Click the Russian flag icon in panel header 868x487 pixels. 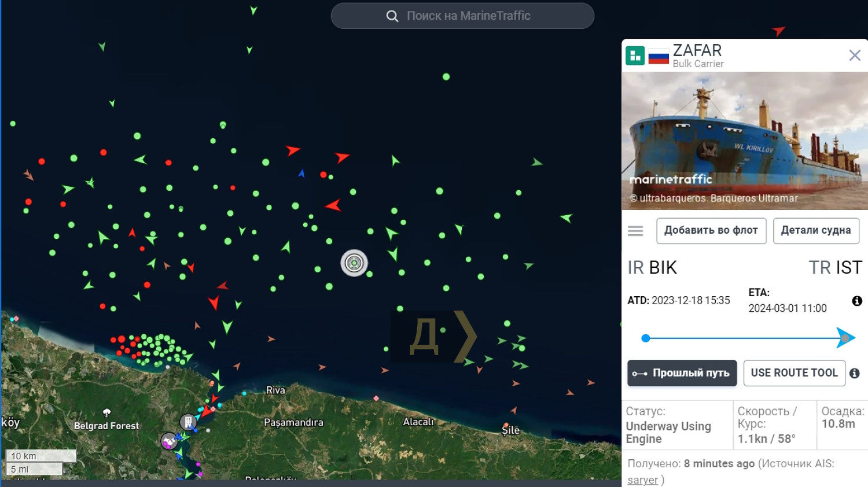[x=659, y=56]
